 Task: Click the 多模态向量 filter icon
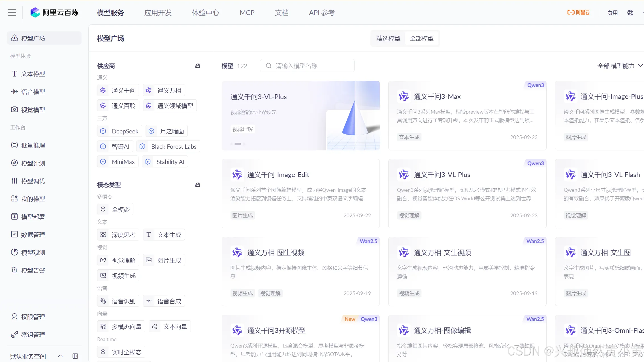tap(103, 326)
